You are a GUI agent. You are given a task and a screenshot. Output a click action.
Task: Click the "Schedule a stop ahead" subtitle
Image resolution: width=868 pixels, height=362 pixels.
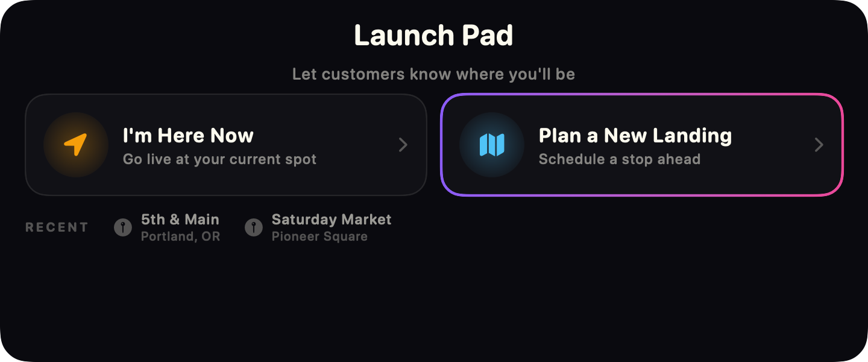coord(620,159)
